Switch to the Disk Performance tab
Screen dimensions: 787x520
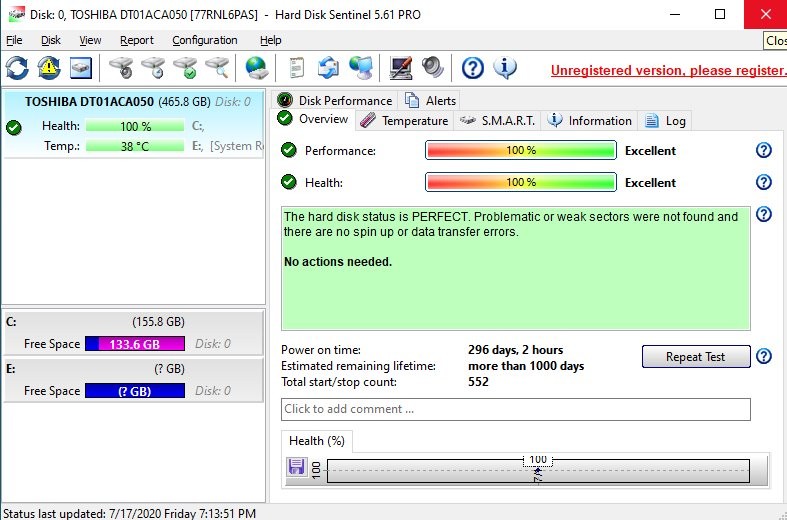(335, 100)
